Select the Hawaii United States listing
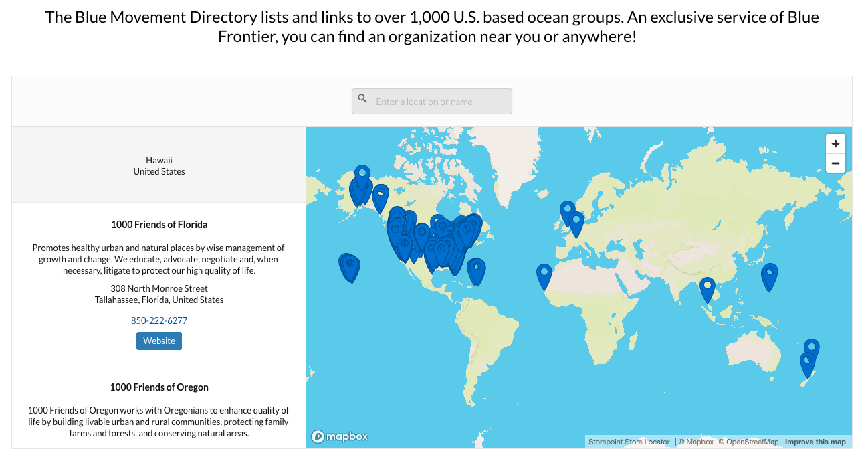 click(x=159, y=165)
